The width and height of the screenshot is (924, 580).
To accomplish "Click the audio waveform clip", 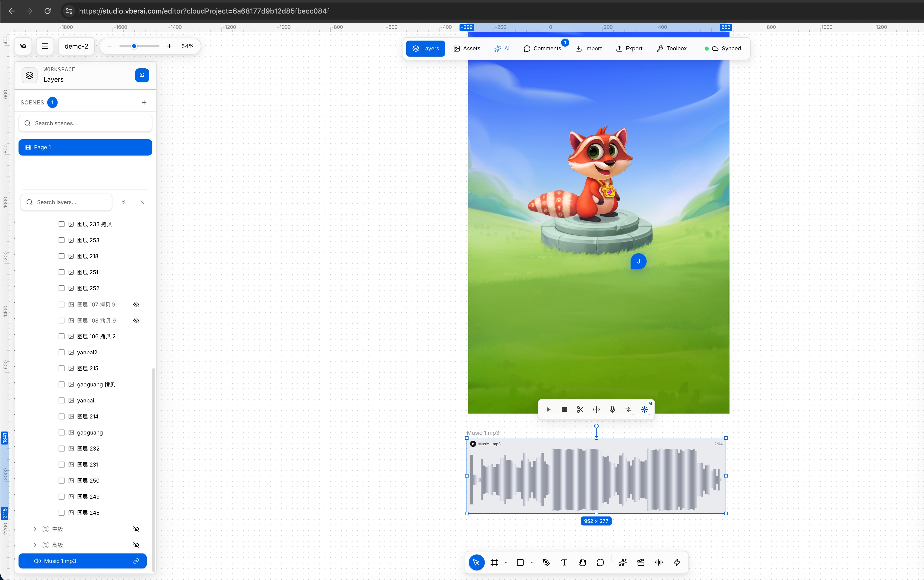I will (596, 476).
